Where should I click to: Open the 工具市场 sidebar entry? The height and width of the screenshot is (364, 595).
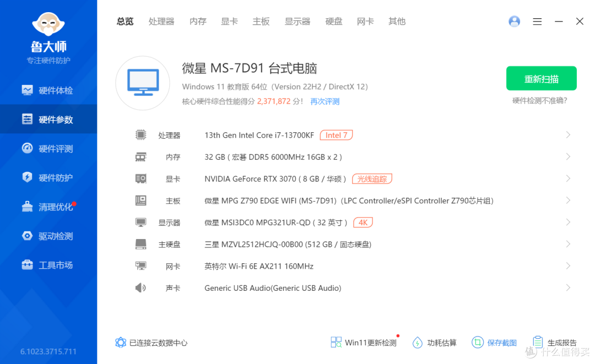[48, 265]
